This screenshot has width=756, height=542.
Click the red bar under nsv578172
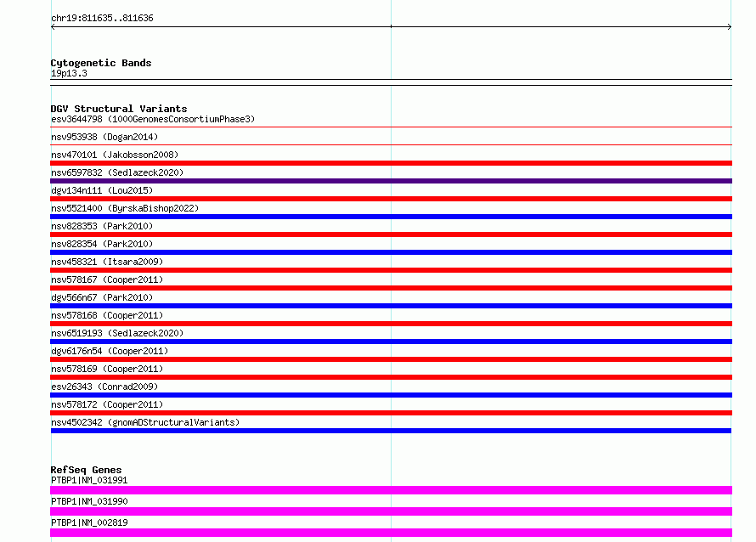pos(391,413)
